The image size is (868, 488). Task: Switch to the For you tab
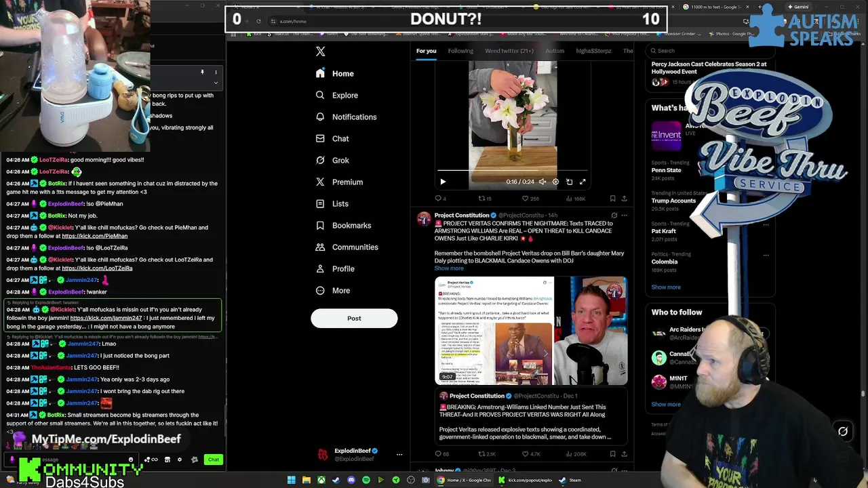(x=426, y=51)
